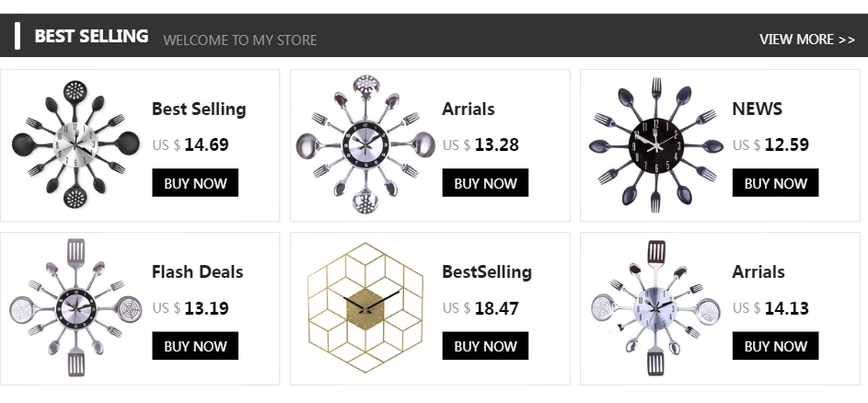868x403 pixels.
Task: Select the Flash Deals product title
Action: click(197, 271)
